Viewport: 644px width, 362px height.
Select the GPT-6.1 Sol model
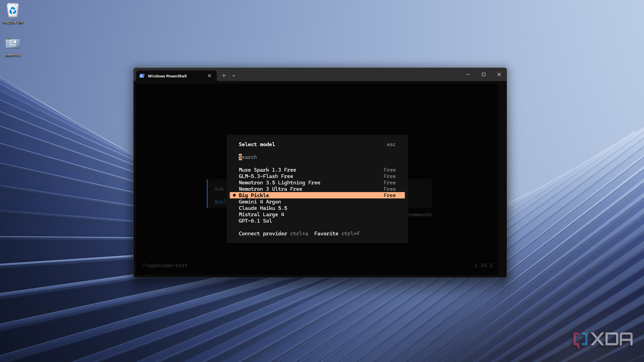tap(317, 221)
